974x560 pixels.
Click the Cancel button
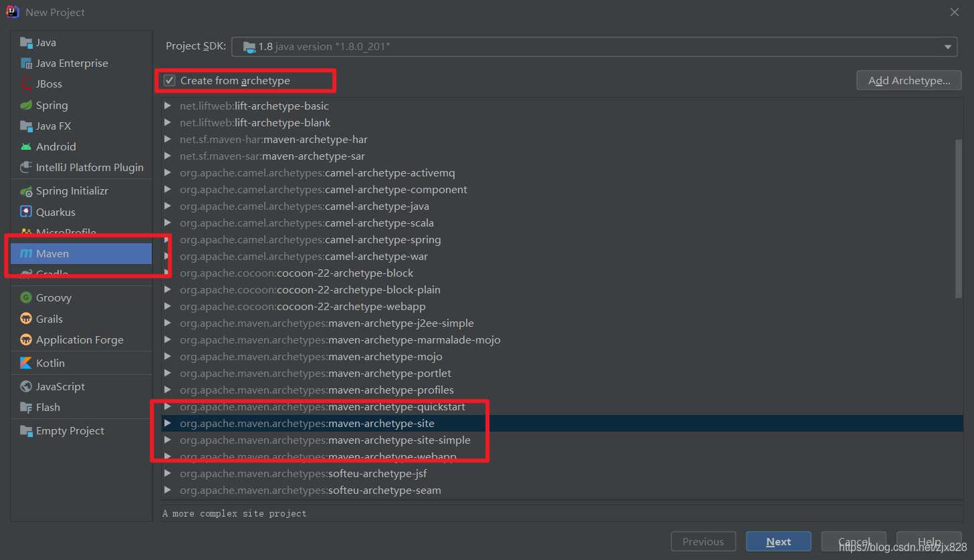click(854, 541)
